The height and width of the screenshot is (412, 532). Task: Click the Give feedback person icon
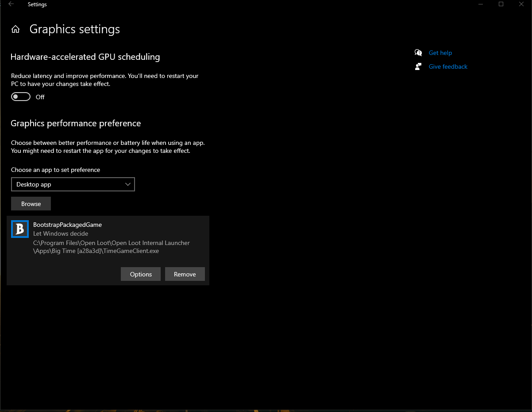(418, 66)
